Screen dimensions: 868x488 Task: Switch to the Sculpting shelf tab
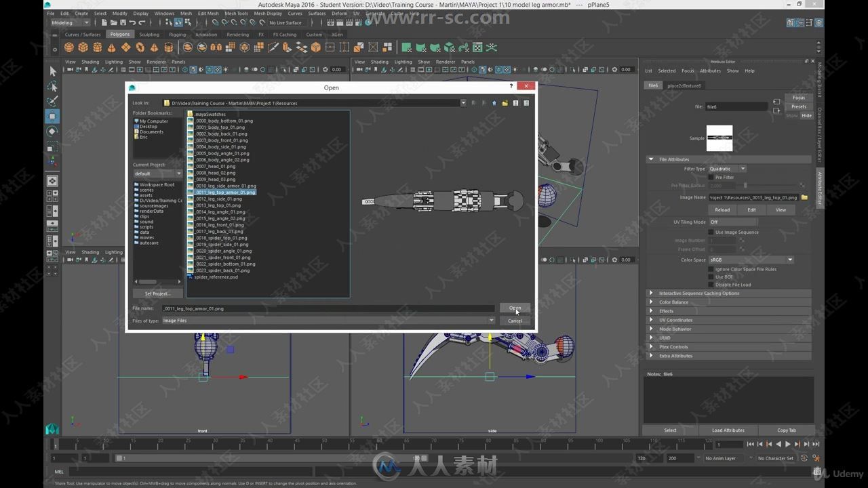[149, 35]
